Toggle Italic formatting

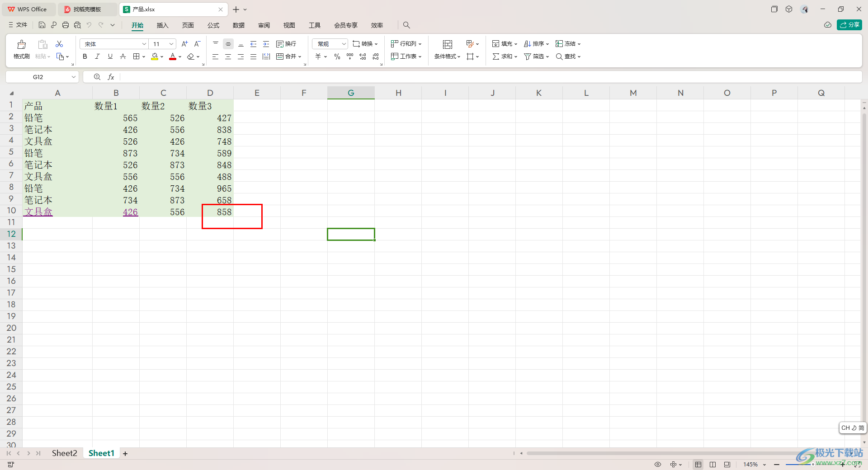coord(98,56)
